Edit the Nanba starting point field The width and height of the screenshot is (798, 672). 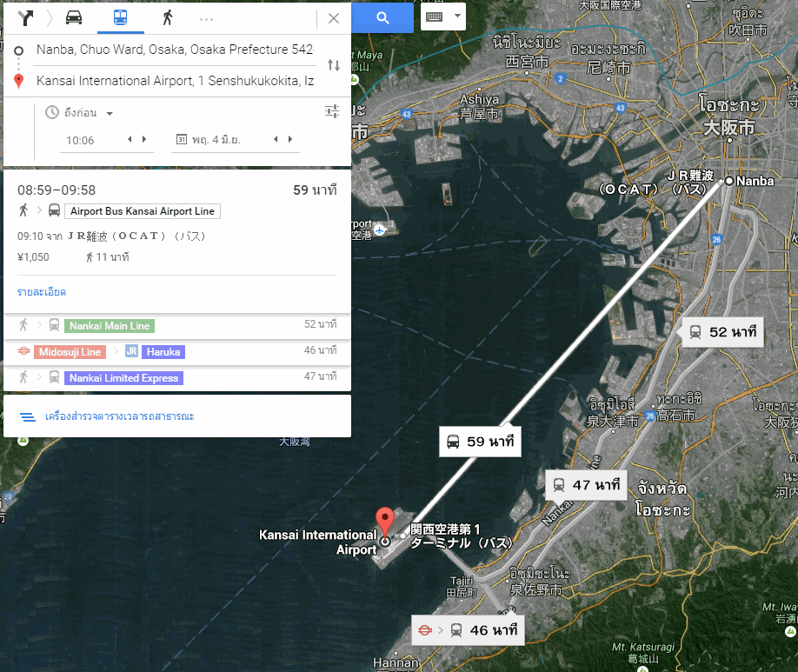175,50
